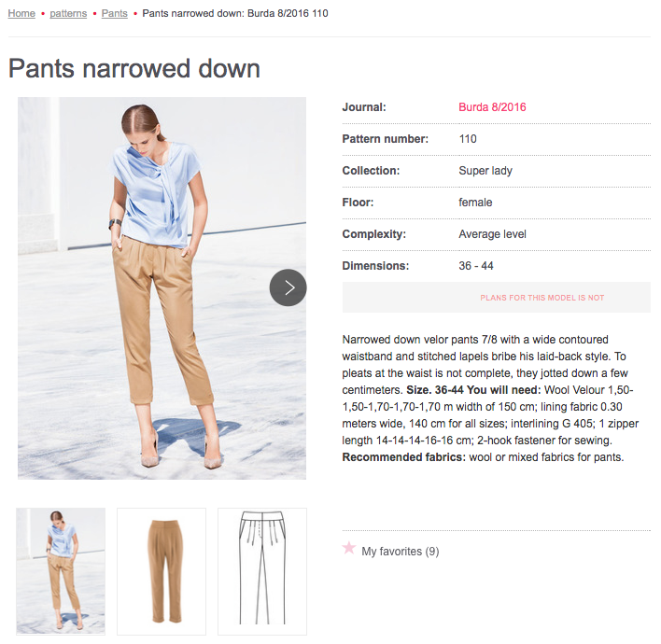Click the next image arrow on the photo
This screenshot has width=661, height=644.
(x=288, y=287)
